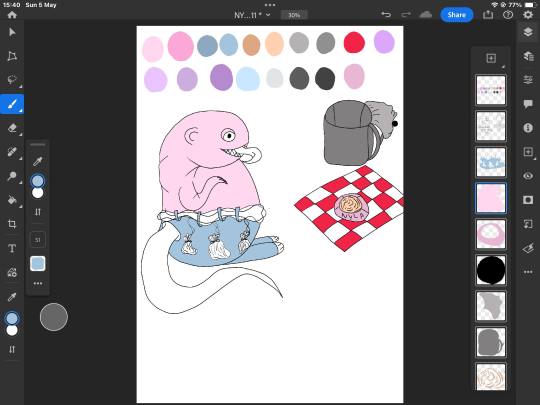The width and height of the screenshot is (540, 405).
Task: Open the Clone Stamp tool
Action: (12, 176)
